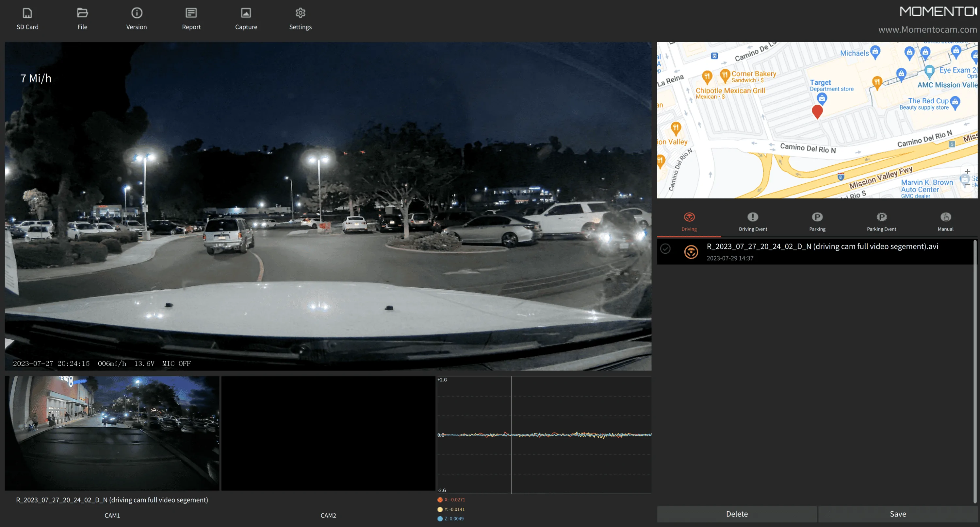The image size is (980, 527).
Task: Click the CAM1 rear camera thumbnail
Action: click(x=112, y=433)
